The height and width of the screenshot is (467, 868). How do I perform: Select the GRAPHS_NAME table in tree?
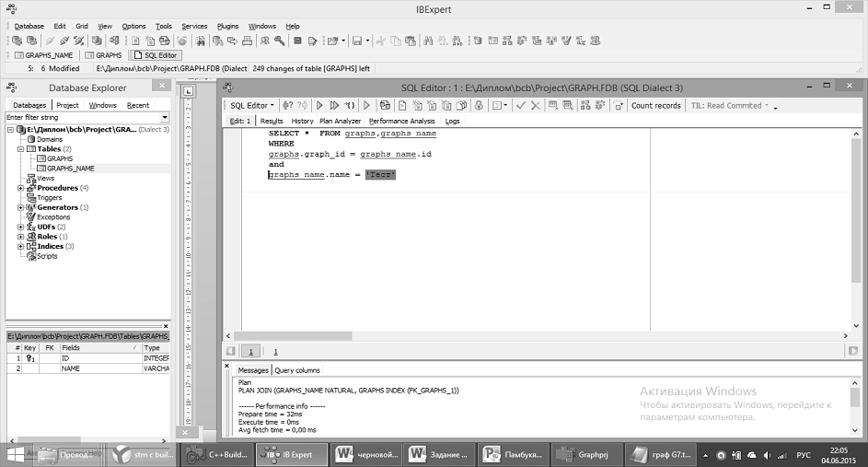(70, 169)
